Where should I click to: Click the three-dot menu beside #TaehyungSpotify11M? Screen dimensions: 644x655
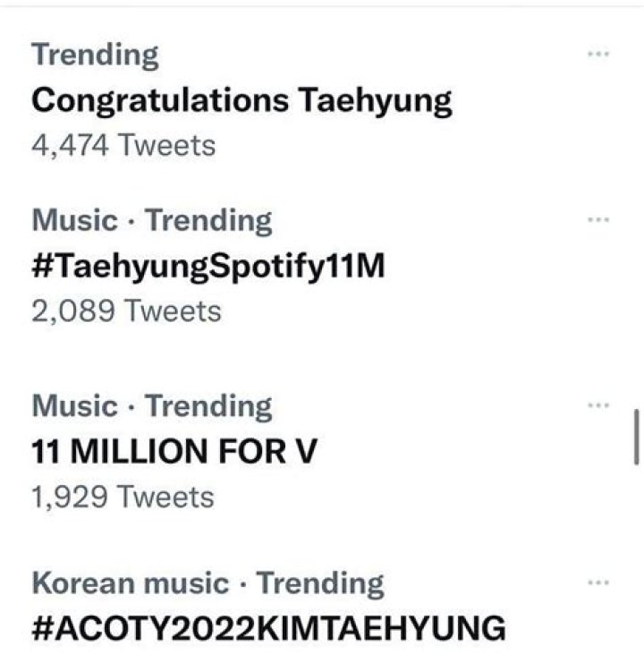[597, 219]
